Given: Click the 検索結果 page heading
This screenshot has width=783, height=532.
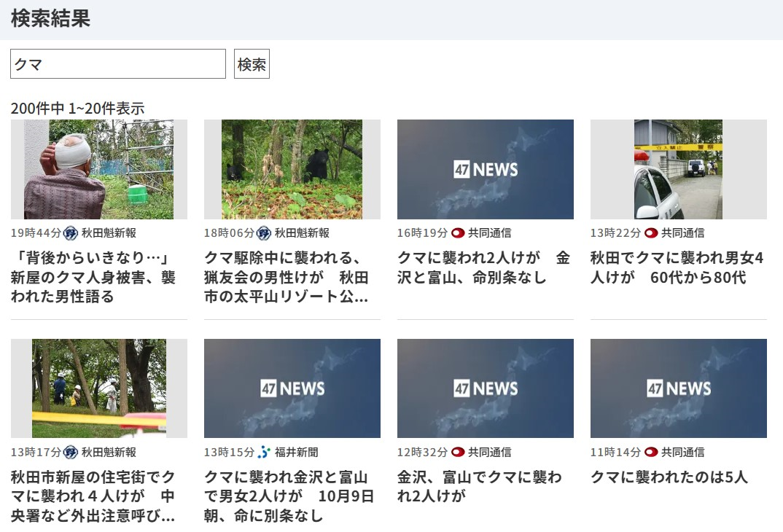Looking at the screenshot, I should (50, 18).
